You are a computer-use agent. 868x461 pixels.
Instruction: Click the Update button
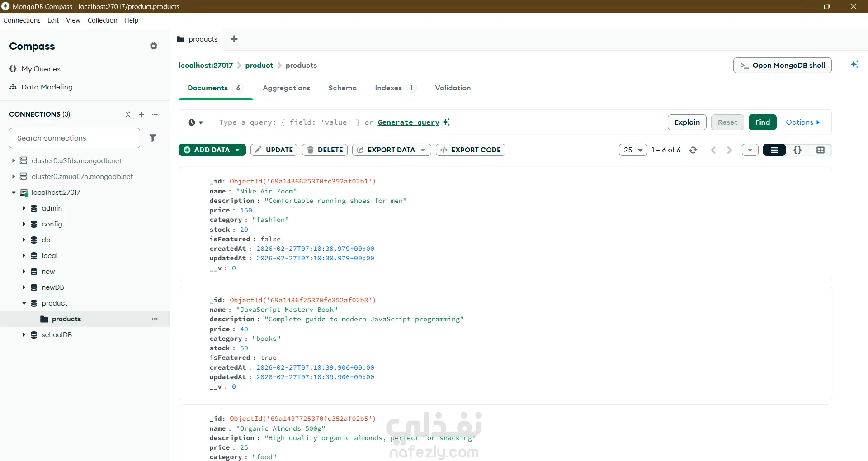[274, 150]
